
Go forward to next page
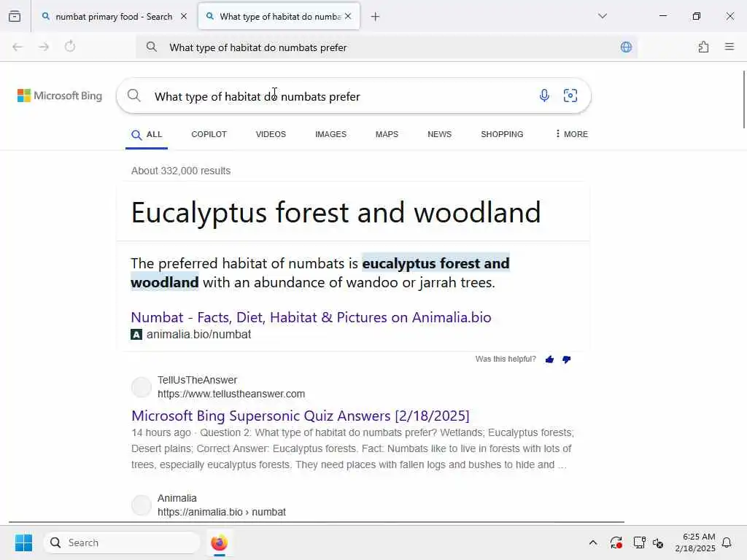[44, 47]
